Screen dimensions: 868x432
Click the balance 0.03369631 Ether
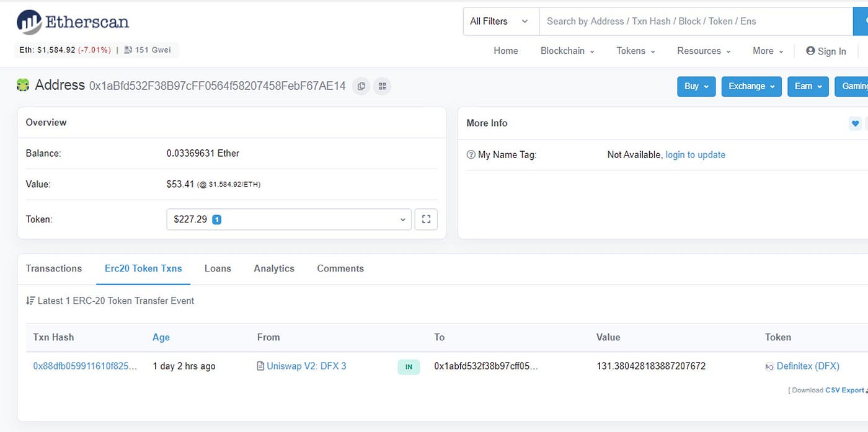[x=203, y=153]
